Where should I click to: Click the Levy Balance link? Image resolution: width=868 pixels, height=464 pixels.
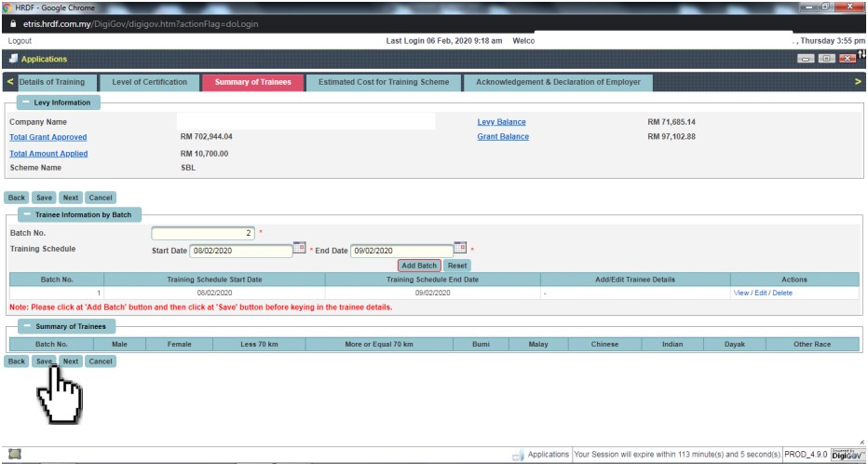pos(501,122)
